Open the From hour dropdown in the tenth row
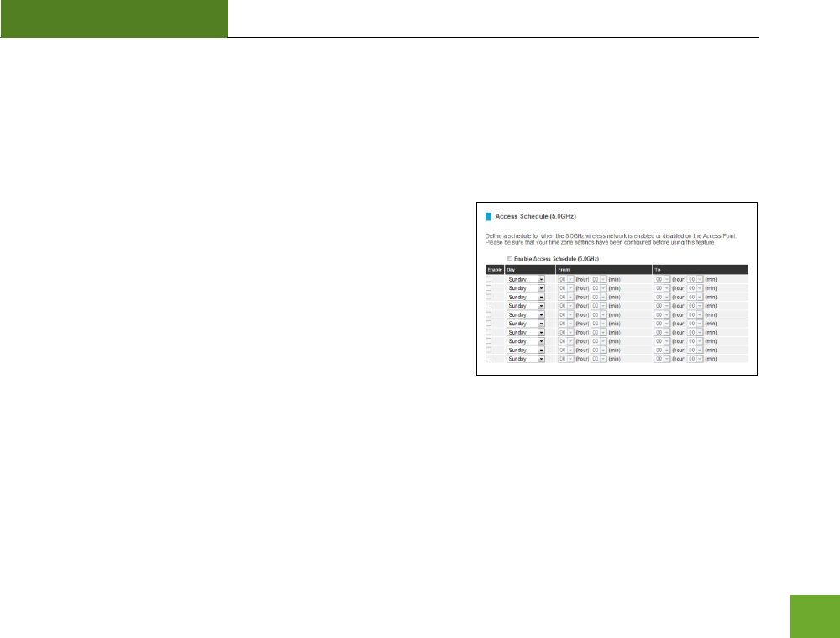Image resolution: width=840 pixels, height=638 pixels. coord(565,359)
